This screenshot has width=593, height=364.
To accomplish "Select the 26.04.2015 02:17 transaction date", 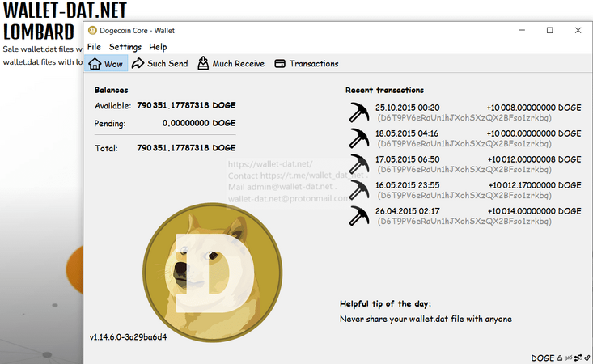I will click(x=407, y=211).
